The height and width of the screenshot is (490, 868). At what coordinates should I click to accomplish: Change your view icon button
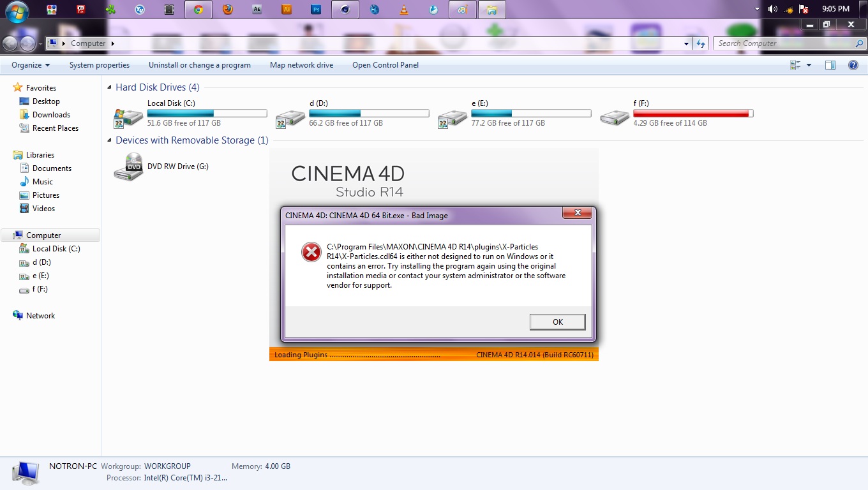coord(795,65)
